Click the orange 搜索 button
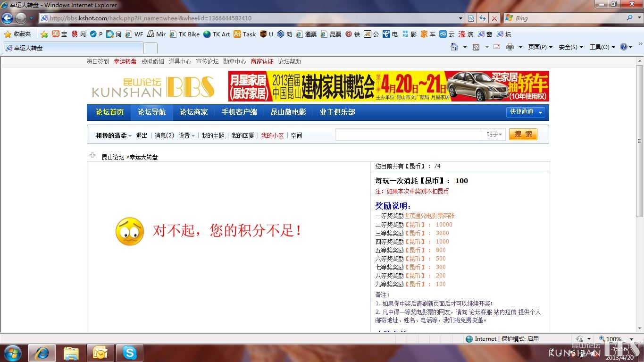The width and height of the screenshot is (644, 362). (523, 135)
